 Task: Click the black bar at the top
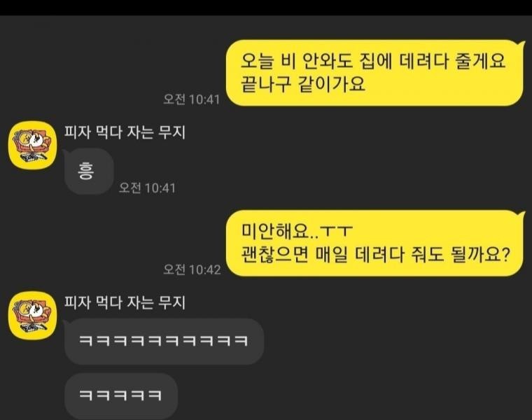266,8
